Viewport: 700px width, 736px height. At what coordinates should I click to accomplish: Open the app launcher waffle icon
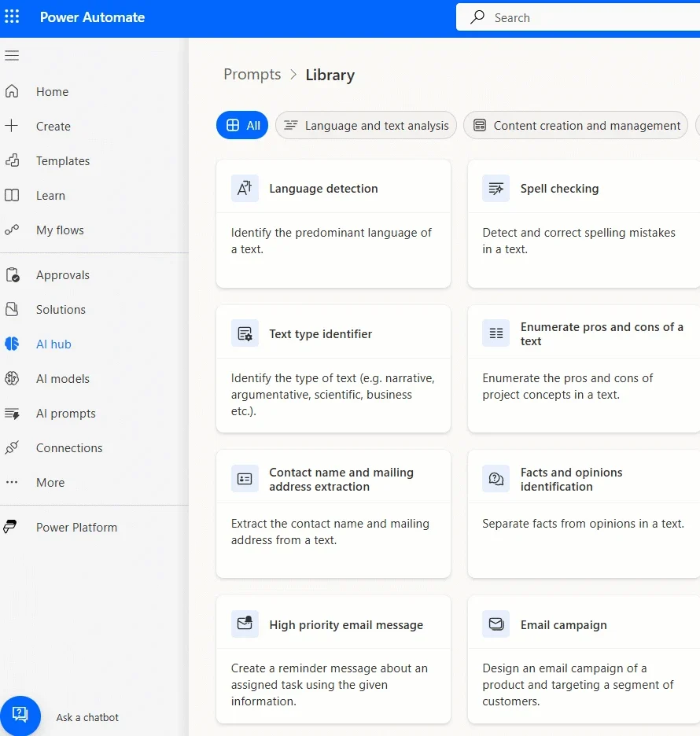pos(13,17)
